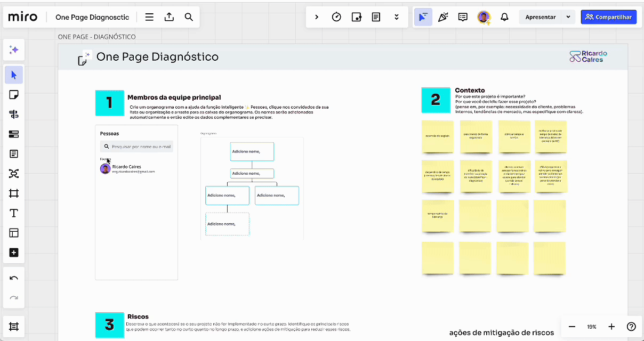Screen dimensions: 644x341
Task: Select the Shapes and lines tool
Action: (x=14, y=115)
